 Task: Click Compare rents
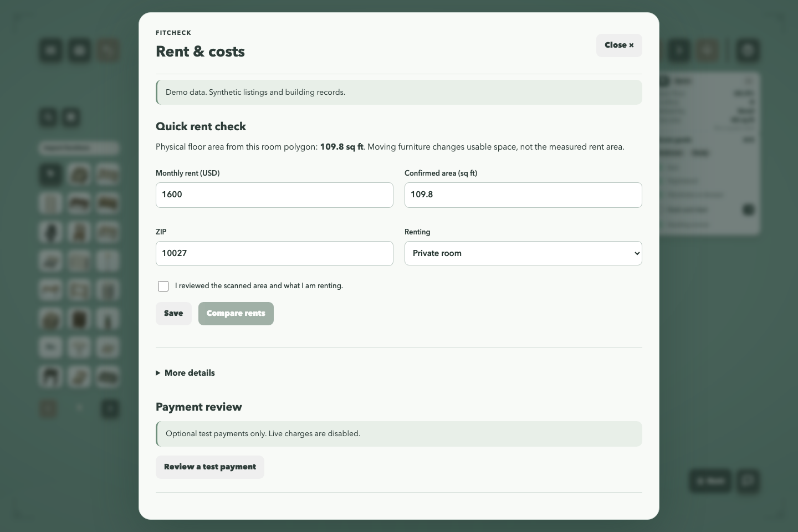(236, 314)
